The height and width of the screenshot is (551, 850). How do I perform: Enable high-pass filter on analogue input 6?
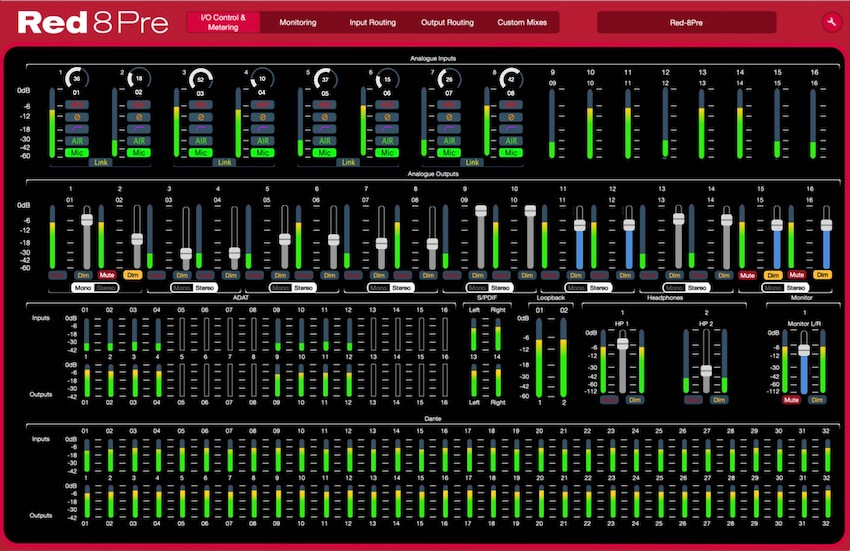(387, 129)
